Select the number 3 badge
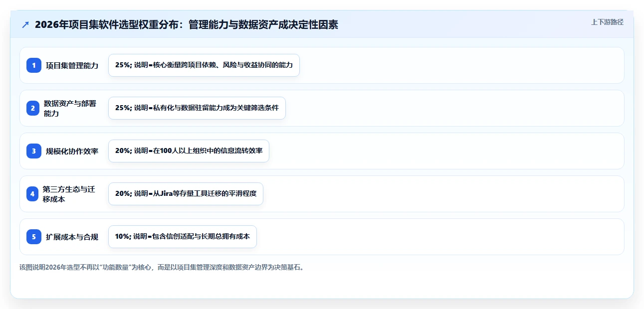The image size is (644, 309). [x=34, y=151]
